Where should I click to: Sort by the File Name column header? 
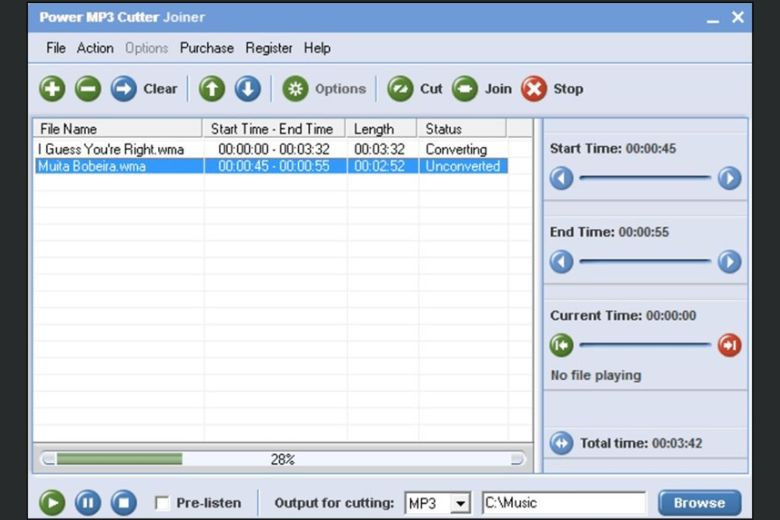[117, 129]
